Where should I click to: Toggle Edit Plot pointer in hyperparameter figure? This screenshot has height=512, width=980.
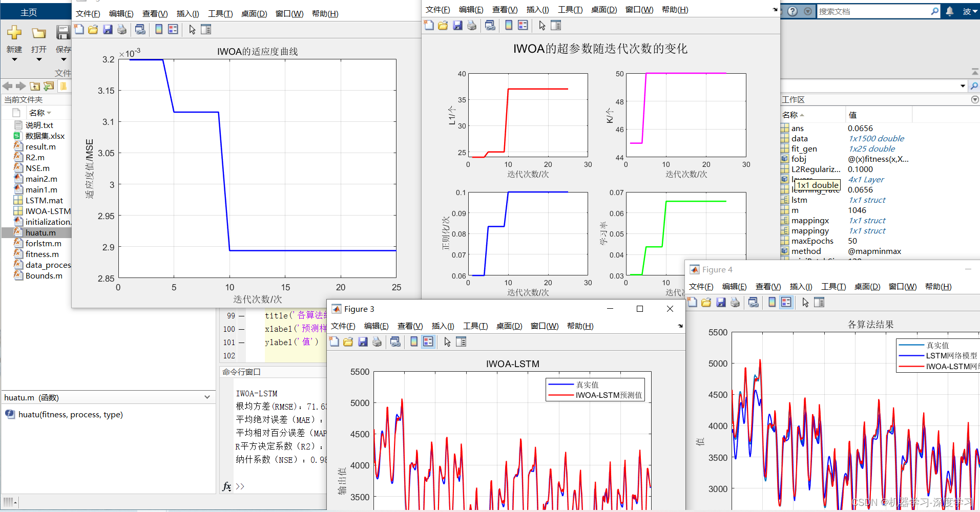coord(542,25)
